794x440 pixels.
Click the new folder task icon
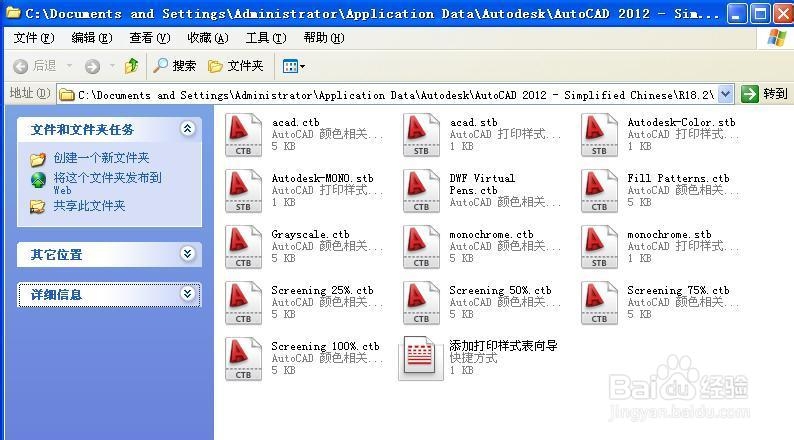tap(37, 159)
